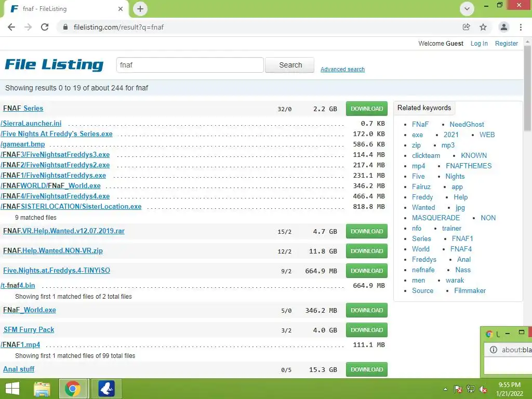
Task: Open Five Nights At Freddy's Series.exe link
Action: pyautogui.click(x=57, y=134)
